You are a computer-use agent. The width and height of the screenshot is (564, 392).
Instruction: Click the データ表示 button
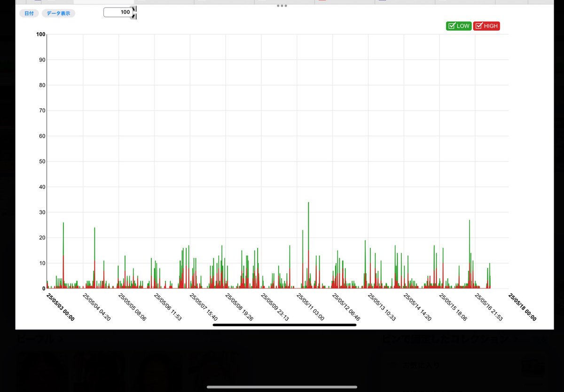(x=58, y=13)
